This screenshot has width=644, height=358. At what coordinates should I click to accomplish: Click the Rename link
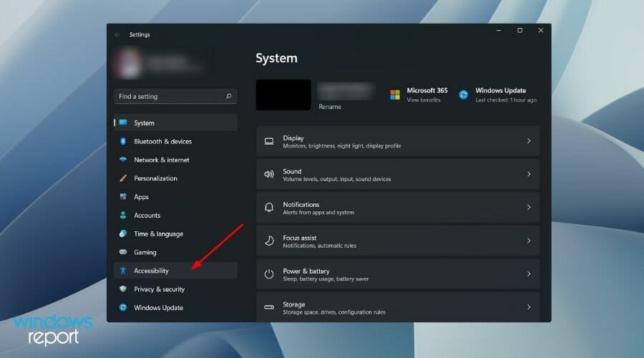pos(330,107)
